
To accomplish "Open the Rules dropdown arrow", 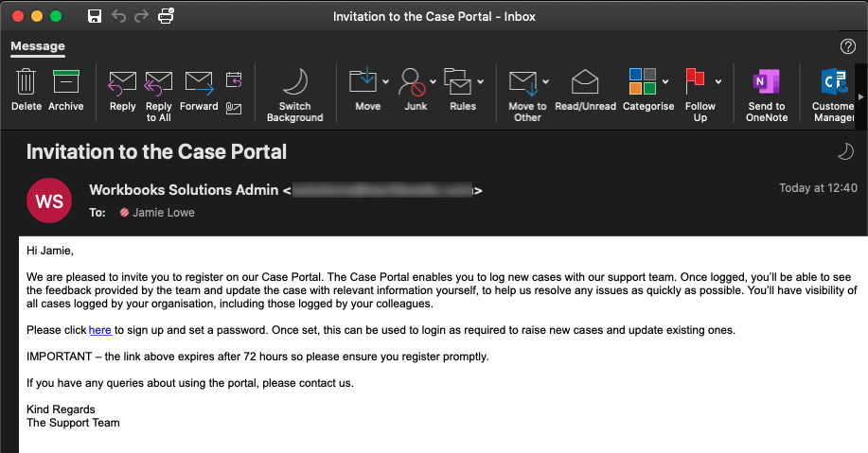I will (x=481, y=82).
